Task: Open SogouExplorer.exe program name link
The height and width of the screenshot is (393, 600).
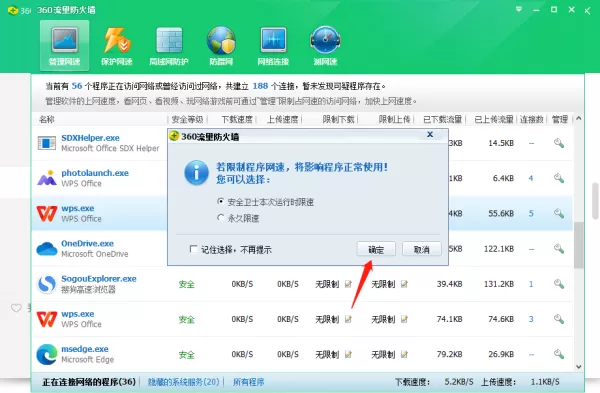Action: point(99,279)
